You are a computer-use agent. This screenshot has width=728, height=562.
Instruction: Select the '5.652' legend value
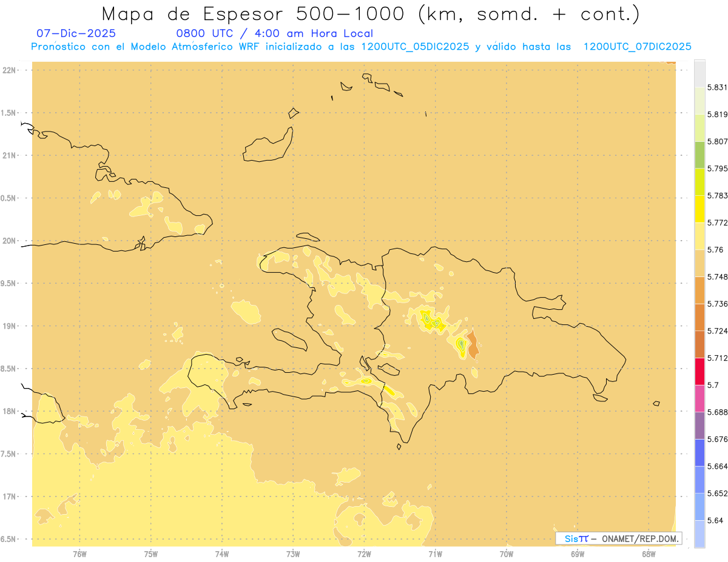717,493
